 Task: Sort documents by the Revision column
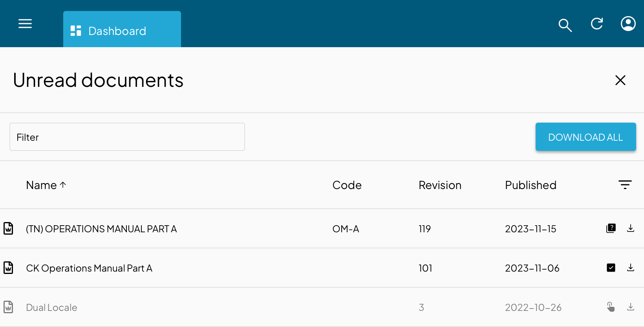440,185
